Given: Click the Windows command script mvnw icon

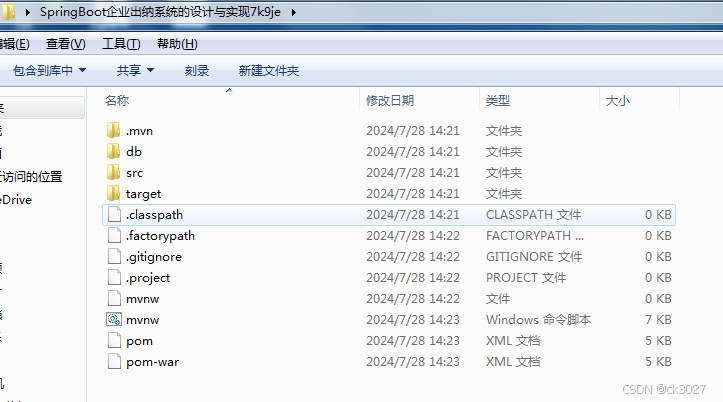Looking at the screenshot, I should [114, 319].
